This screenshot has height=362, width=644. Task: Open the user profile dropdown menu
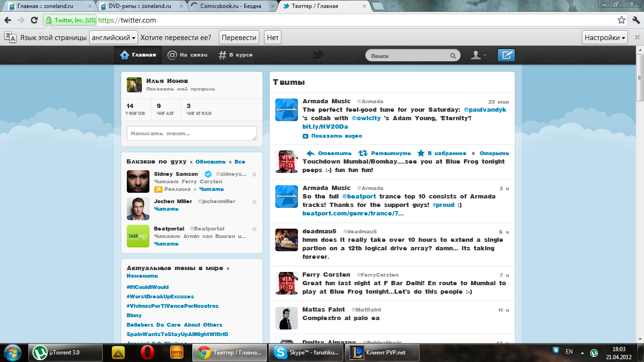[479, 55]
